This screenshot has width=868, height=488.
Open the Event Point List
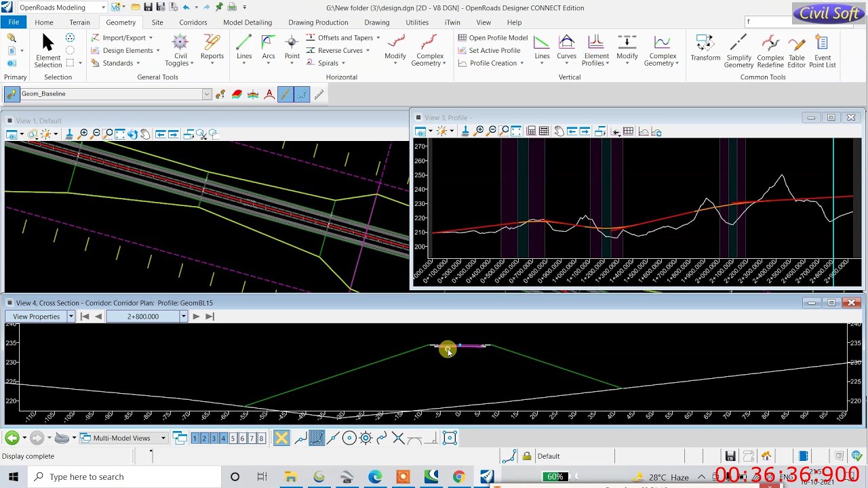click(x=822, y=51)
